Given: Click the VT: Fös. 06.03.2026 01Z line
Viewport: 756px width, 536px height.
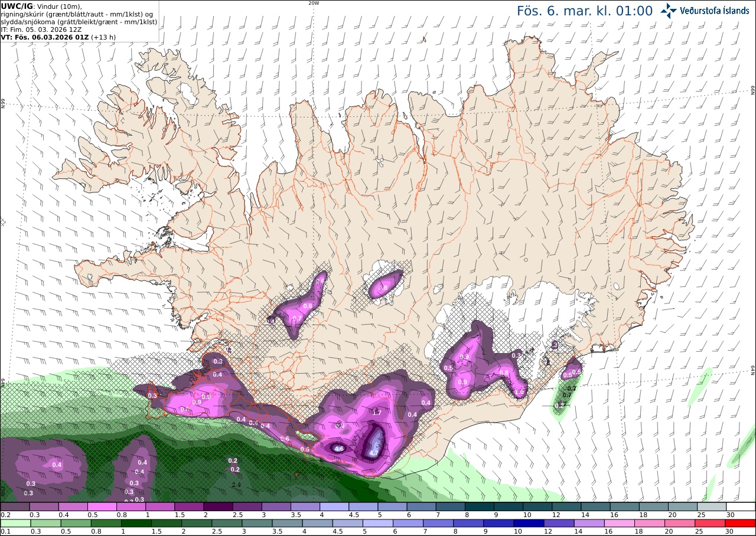Looking at the screenshot, I should [x=58, y=37].
